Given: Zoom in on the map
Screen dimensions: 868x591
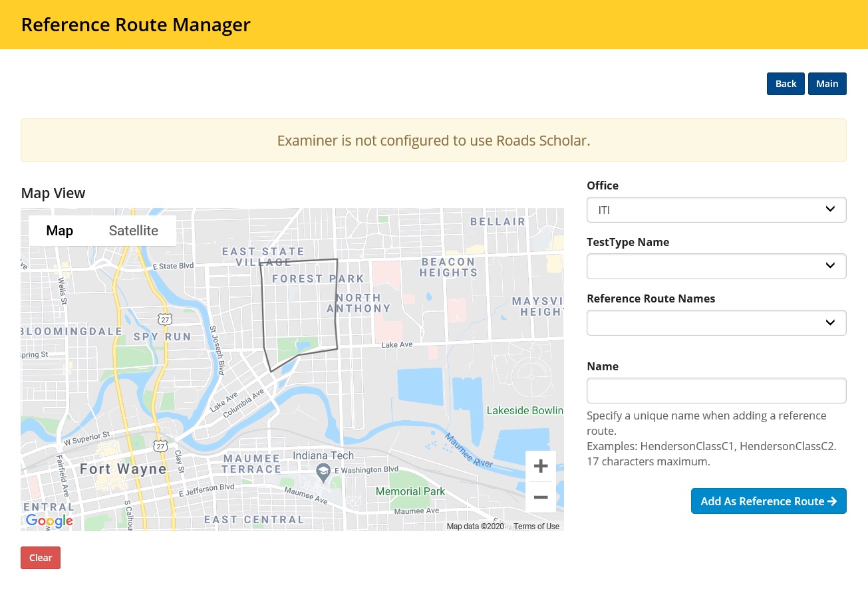Looking at the screenshot, I should point(541,466).
